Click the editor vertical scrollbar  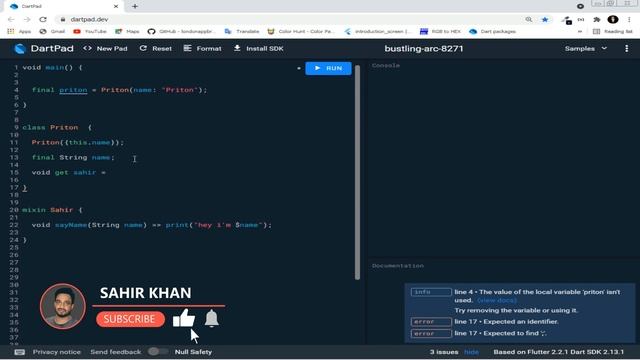pos(357,172)
